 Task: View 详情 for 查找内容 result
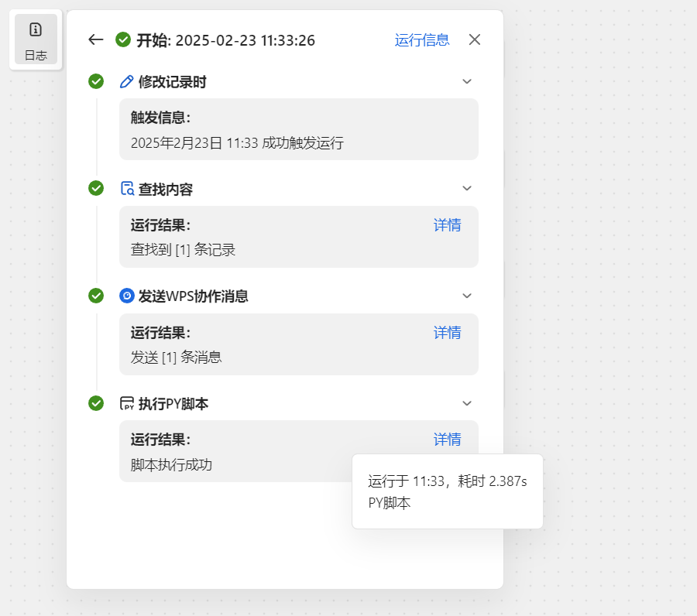point(447,225)
